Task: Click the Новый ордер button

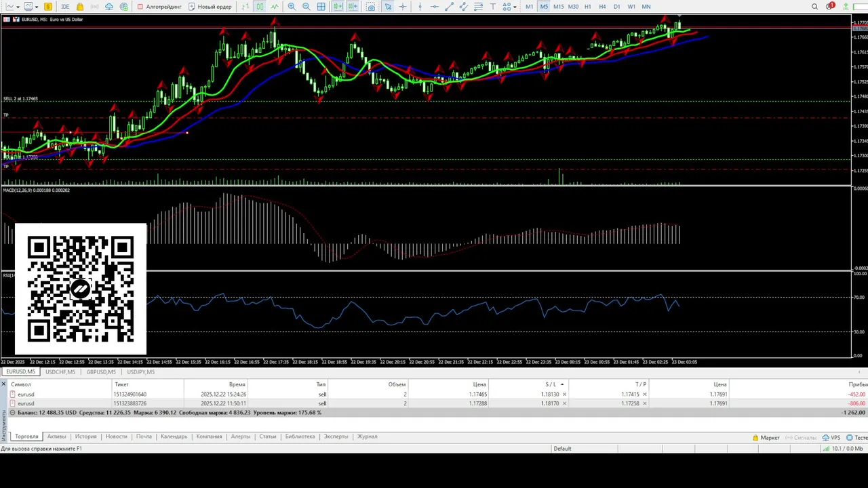Action: pyautogui.click(x=210, y=7)
